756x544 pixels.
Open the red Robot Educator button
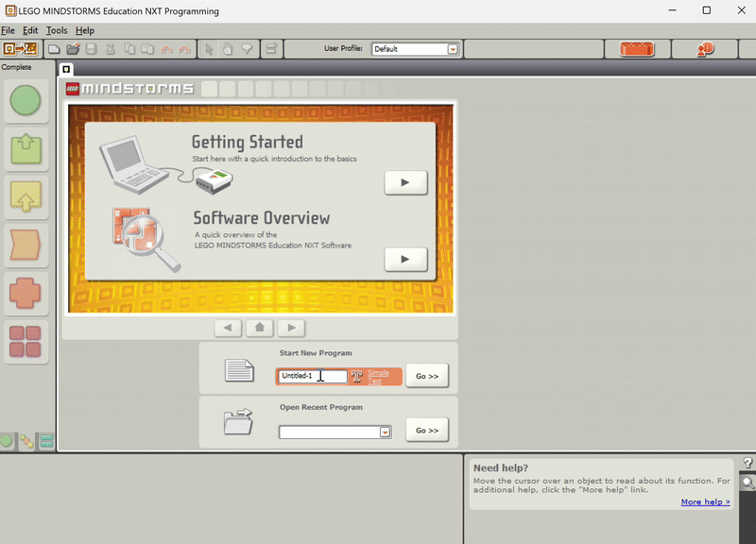pyautogui.click(x=636, y=49)
